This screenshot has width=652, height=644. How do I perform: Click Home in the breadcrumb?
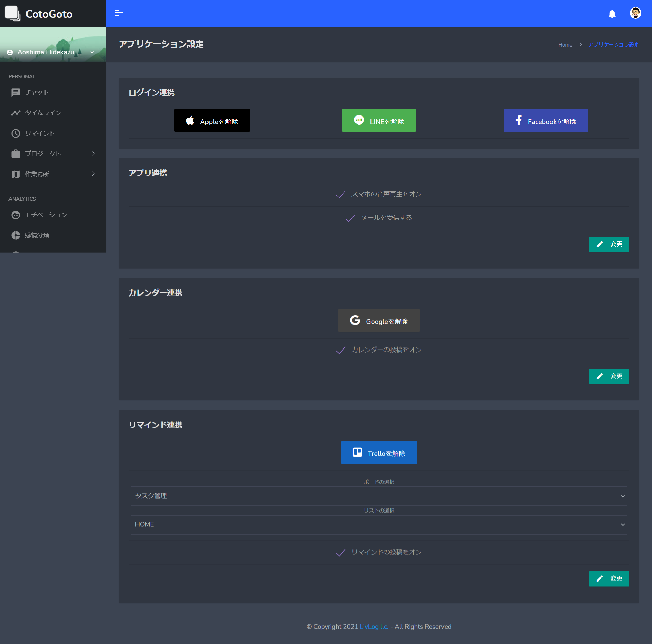[x=565, y=45]
